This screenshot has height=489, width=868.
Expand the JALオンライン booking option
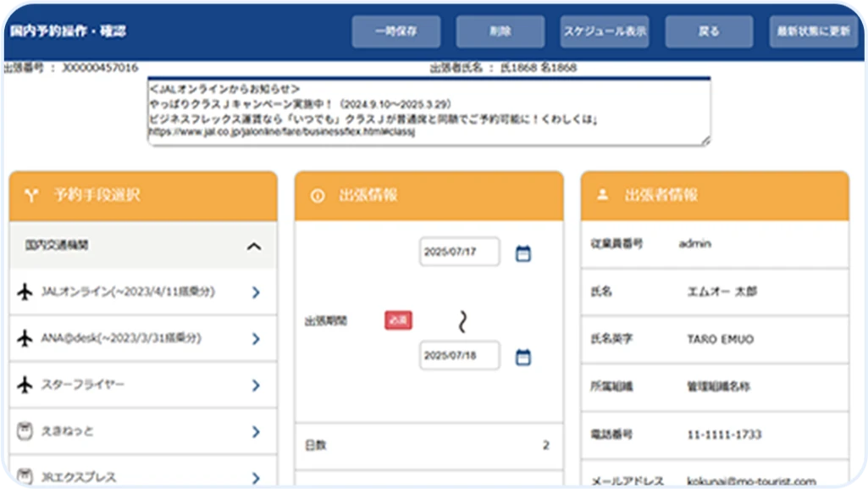[x=254, y=292]
